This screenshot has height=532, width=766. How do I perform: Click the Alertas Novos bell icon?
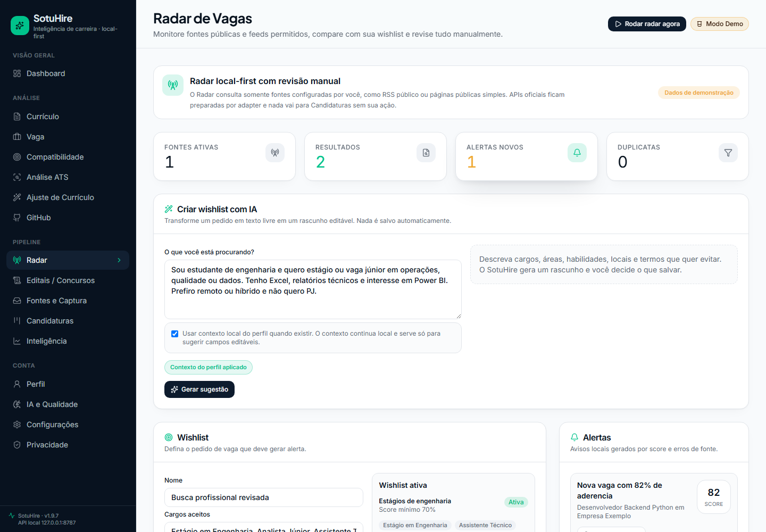click(577, 153)
